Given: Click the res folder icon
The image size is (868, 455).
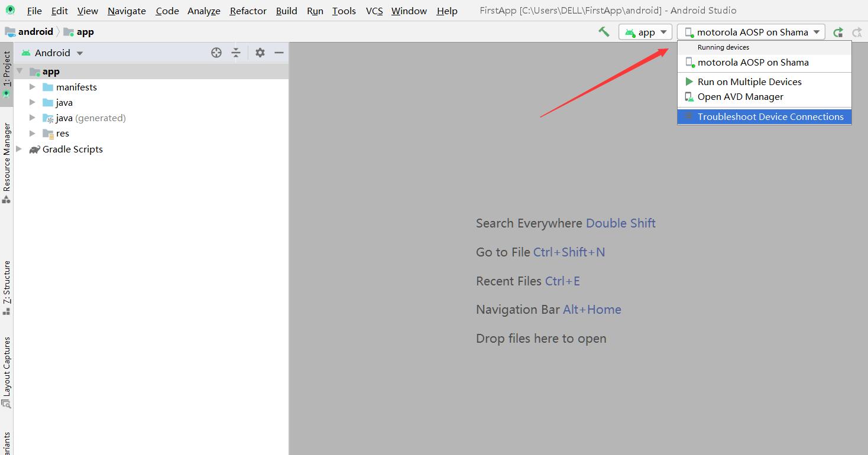Looking at the screenshot, I should pyautogui.click(x=48, y=133).
